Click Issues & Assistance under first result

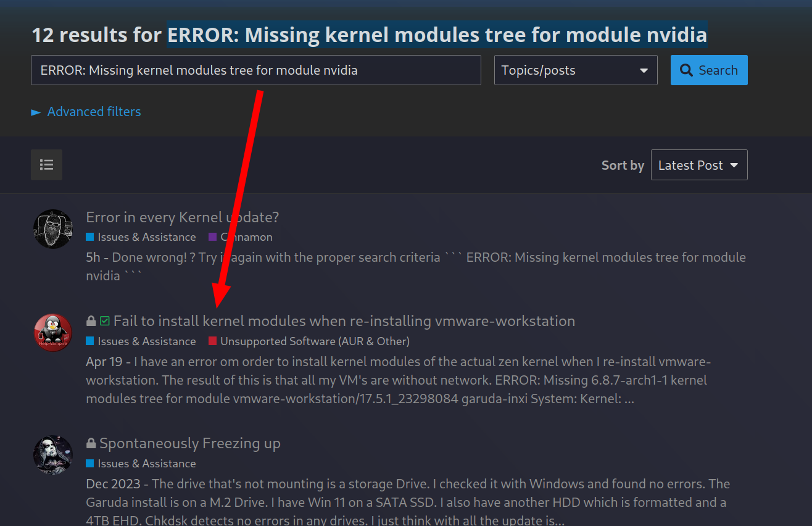point(141,237)
